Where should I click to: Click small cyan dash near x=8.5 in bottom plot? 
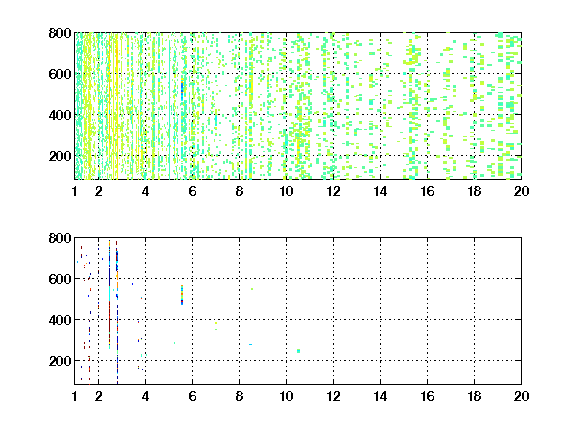(251, 345)
